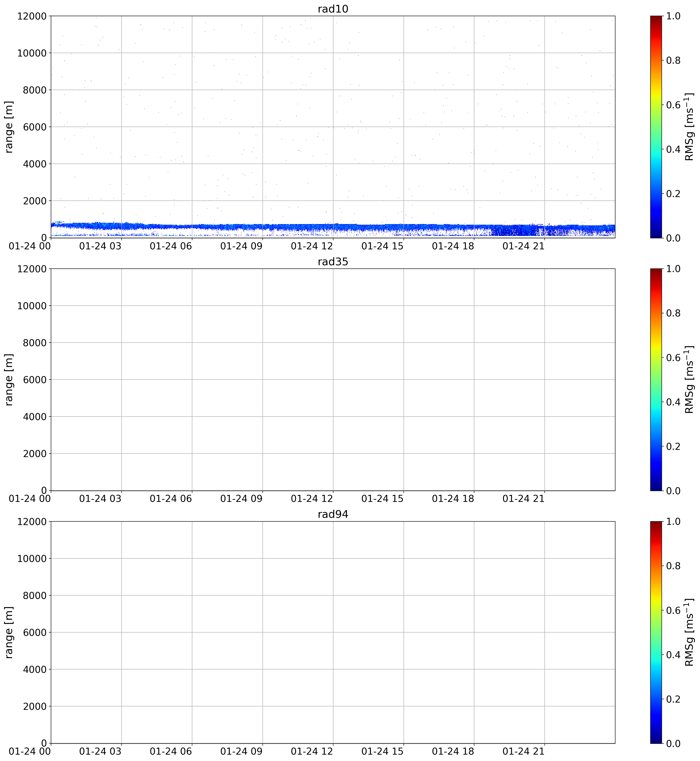This screenshot has height=761, width=700.
Task: Click the '01-24 06' x-tick under rad35
Action: [x=171, y=499]
